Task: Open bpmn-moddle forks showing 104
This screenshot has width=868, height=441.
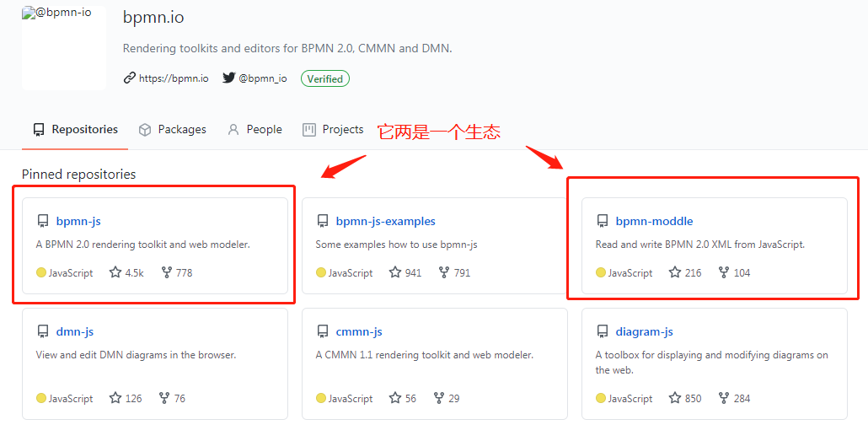Action: pos(734,272)
